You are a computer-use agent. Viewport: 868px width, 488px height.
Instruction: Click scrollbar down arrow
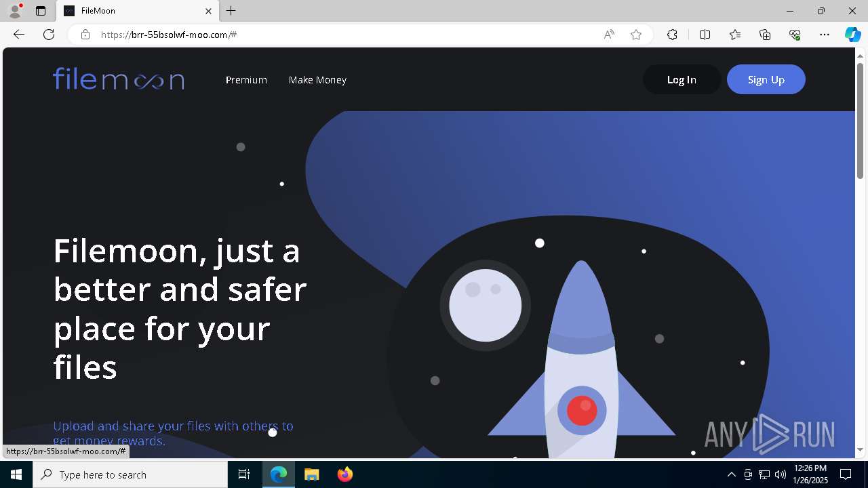[x=861, y=449]
